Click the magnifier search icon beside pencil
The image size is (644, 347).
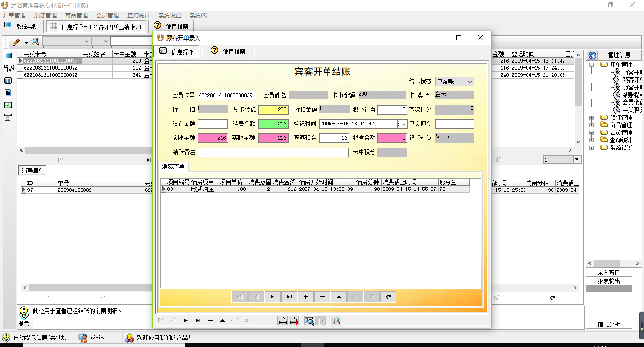[35, 41]
